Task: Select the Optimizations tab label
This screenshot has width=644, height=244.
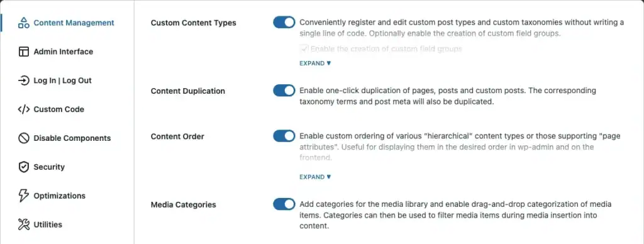Action: coord(60,196)
